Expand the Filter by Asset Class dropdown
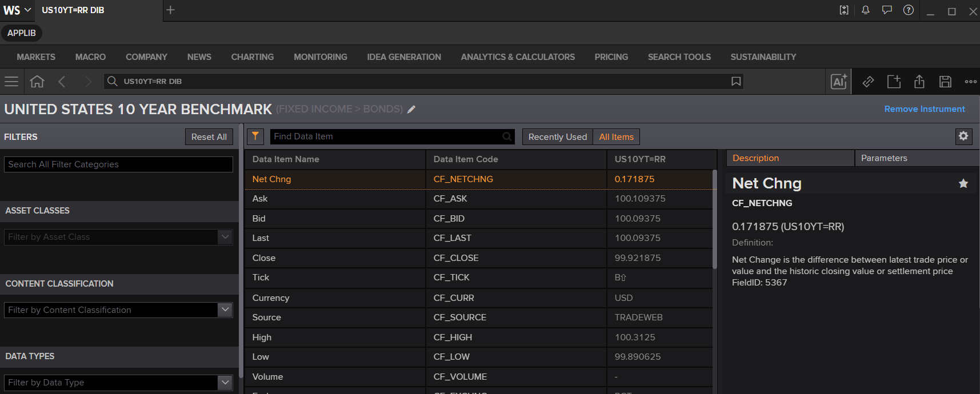This screenshot has height=394, width=980. point(225,237)
